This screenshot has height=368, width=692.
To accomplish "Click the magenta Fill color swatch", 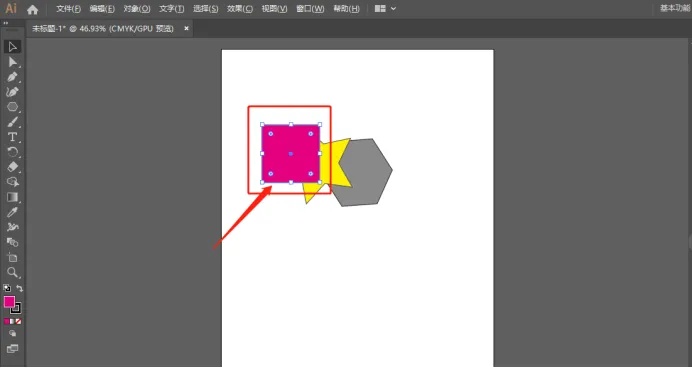I will (x=9, y=302).
